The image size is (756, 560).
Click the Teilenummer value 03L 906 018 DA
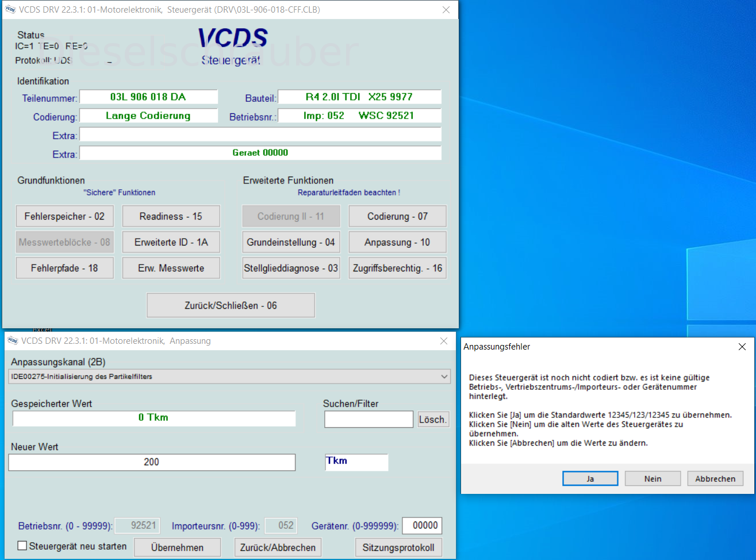pos(148,97)
